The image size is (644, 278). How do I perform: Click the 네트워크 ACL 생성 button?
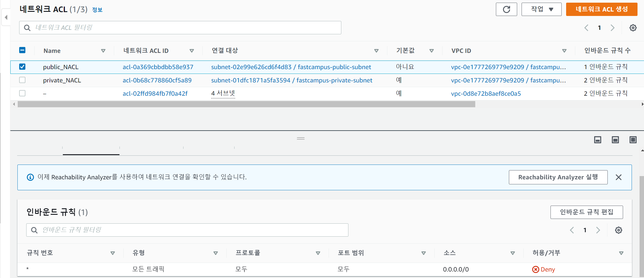pyautogui.click(x=602, y=9)
